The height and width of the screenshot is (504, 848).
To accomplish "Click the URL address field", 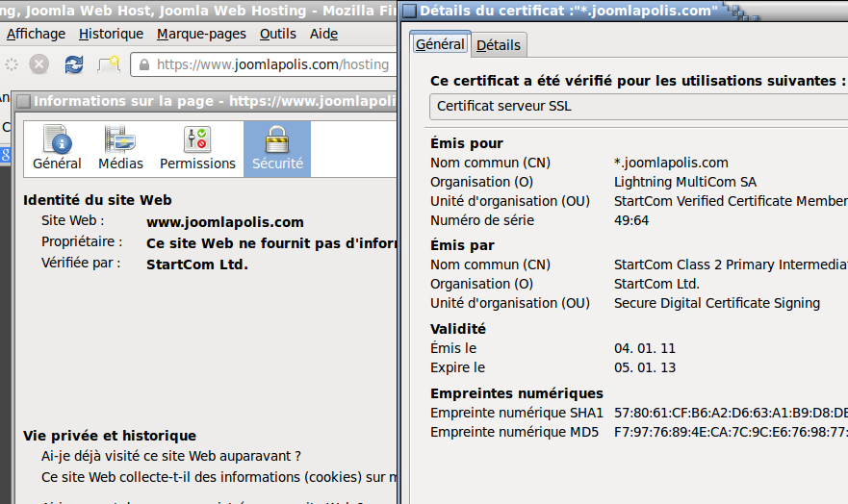I will click(264, 64).
